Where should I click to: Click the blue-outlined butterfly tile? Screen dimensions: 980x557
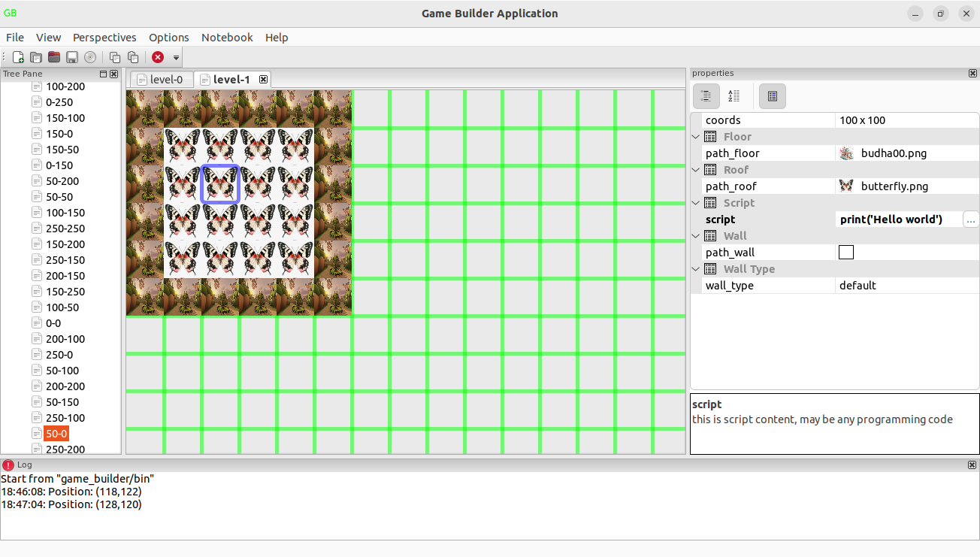(x=220, y=184)
